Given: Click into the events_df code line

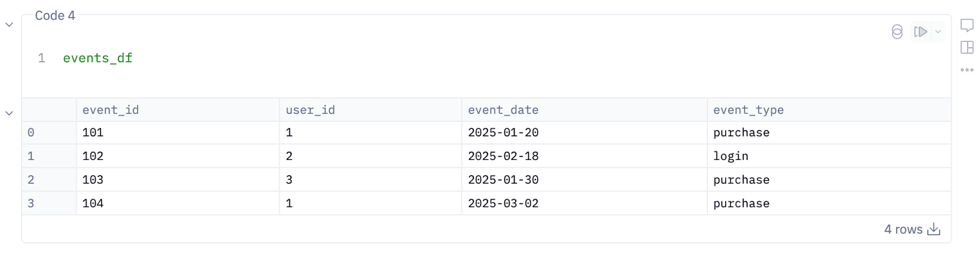Looking at the screenshot, I should [x=98, y=58].
